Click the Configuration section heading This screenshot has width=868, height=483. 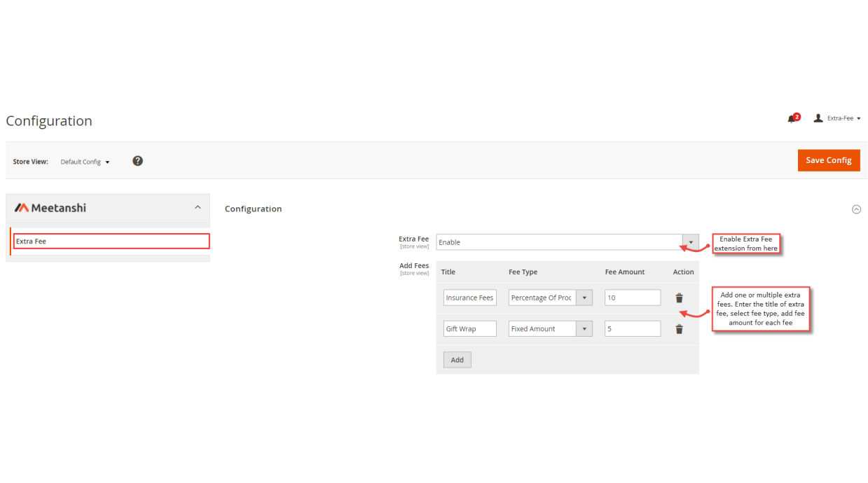tap(254, 209)
